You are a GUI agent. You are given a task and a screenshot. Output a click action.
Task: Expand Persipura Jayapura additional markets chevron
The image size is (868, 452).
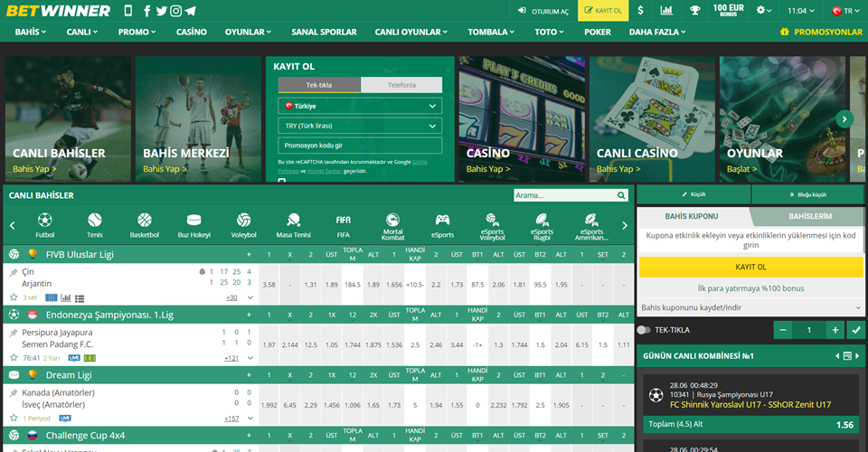click(250, 358)
